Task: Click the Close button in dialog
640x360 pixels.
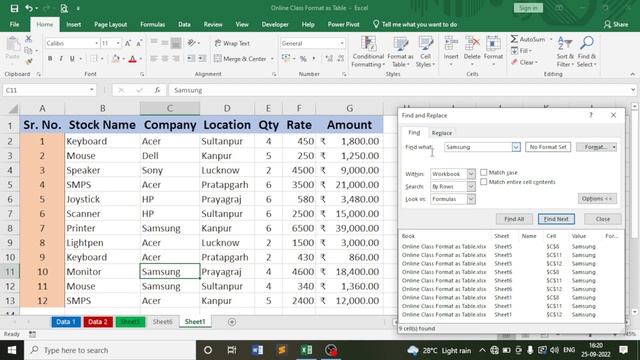Action: (x=602, y=219)
